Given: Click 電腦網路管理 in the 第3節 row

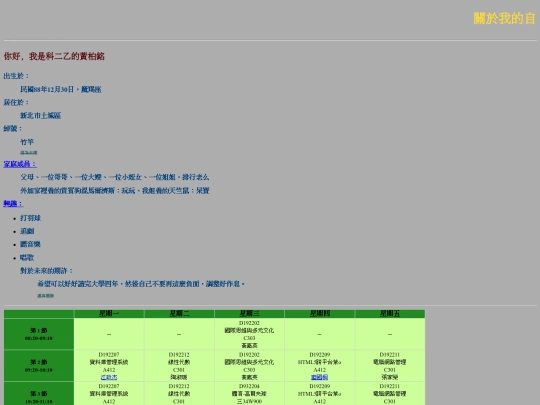Looking at the screenshot, I should [x=390, y=394].
